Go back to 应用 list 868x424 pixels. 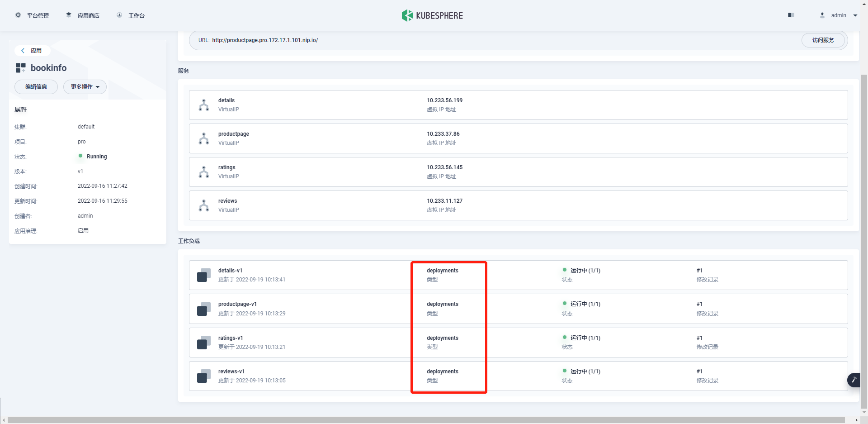32,51
